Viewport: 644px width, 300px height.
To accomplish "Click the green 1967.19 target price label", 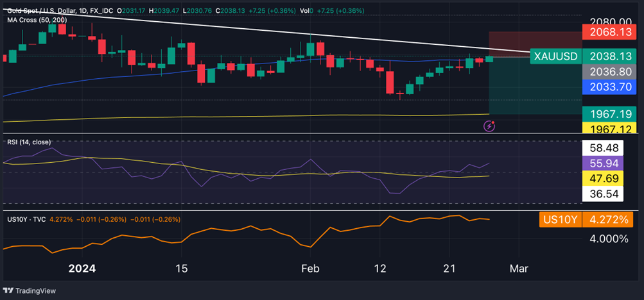I will tap(607, 113).
